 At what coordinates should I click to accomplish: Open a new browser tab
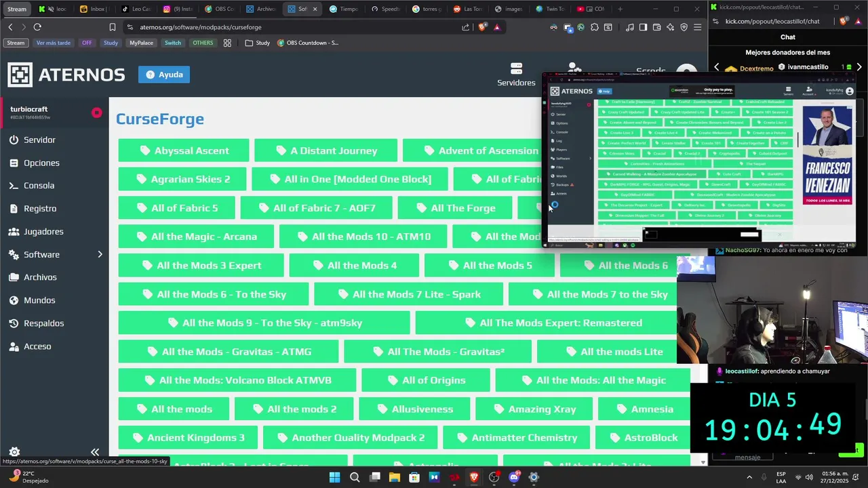tap(620, 9)
